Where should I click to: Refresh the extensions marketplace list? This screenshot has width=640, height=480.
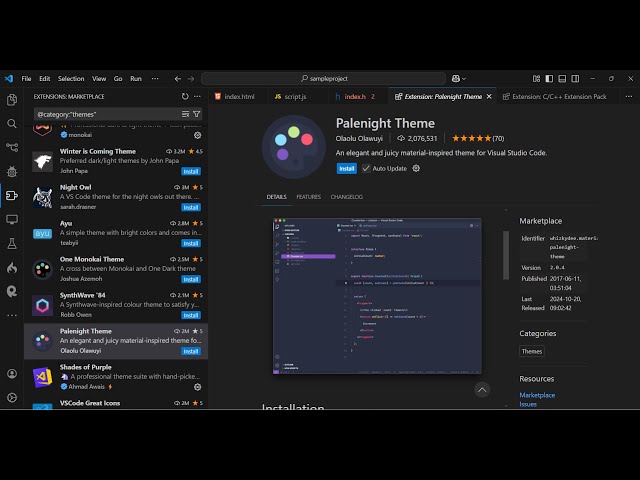(x=185, y=97)
